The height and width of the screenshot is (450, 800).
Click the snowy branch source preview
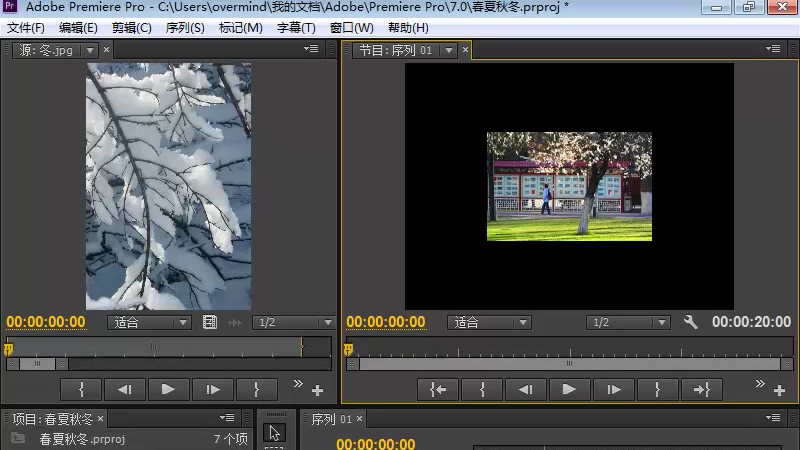pyautogui.click(x=168, y=186)
